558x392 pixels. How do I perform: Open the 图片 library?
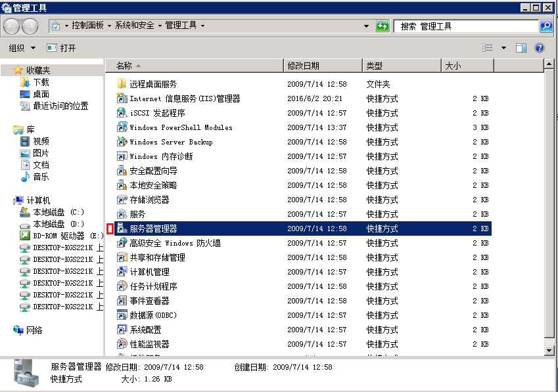(x=41, y=153)
